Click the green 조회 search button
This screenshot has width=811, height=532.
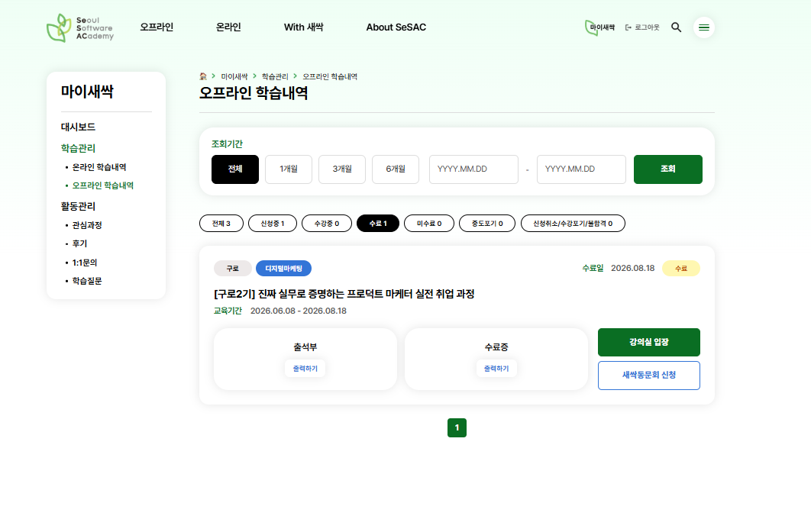pos(668,169)
